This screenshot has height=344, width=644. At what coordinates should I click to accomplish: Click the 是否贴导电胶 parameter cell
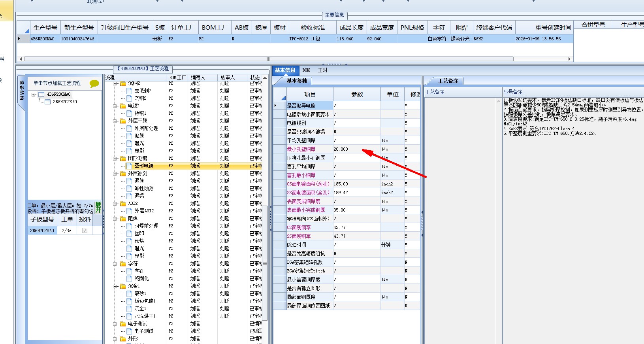pyautogui.click(x=310, y=106)
